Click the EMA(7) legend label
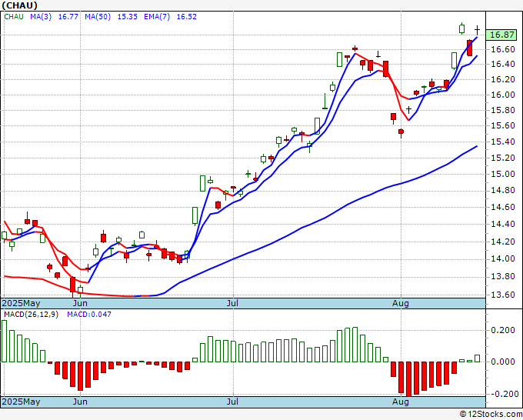 (x=157, y=17)
